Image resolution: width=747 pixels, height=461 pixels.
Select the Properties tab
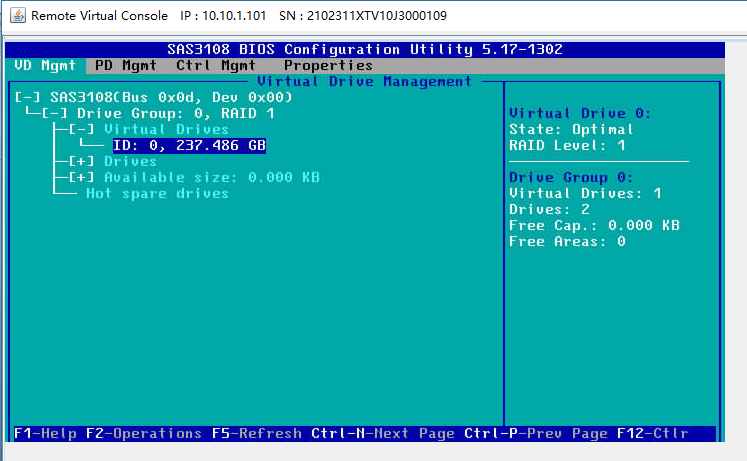tap(328, 65)
